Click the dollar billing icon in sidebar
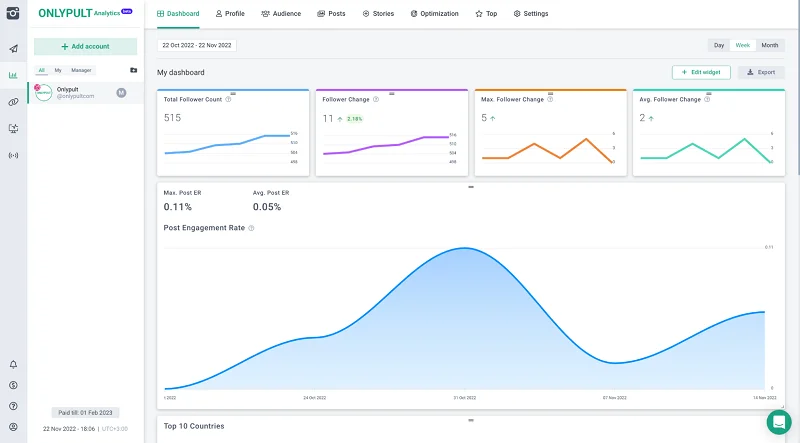 coord(13,385)
